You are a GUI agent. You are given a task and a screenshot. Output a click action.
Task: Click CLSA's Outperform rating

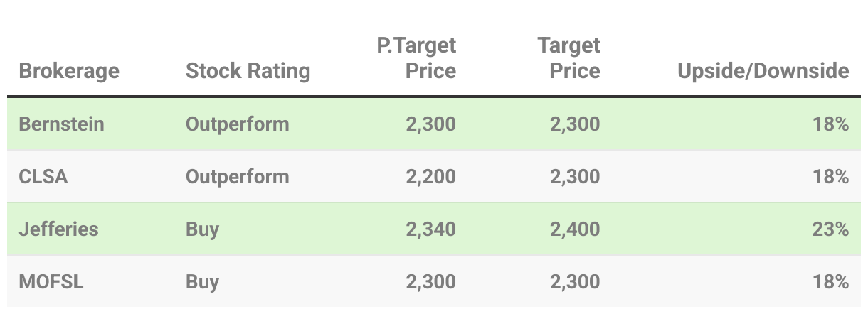click(237, 177)
